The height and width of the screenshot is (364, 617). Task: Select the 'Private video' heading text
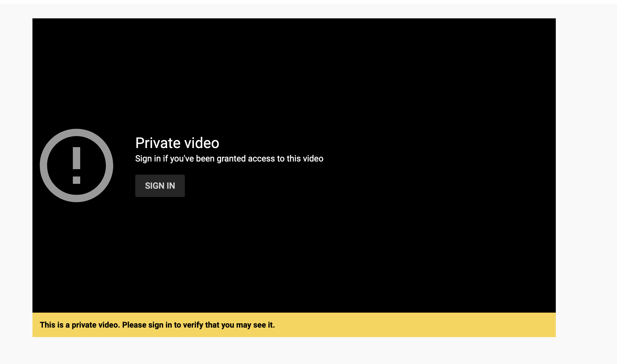(x=177, y=143)
